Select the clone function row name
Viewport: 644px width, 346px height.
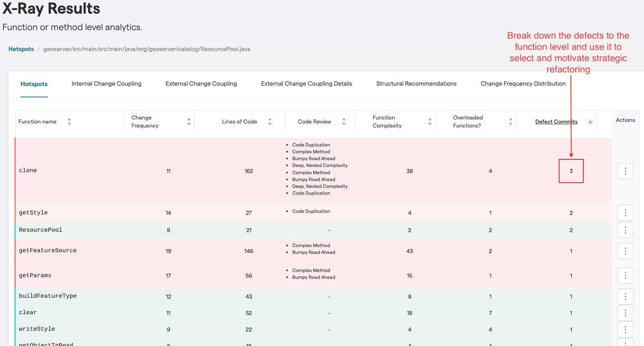click(28, 171)
